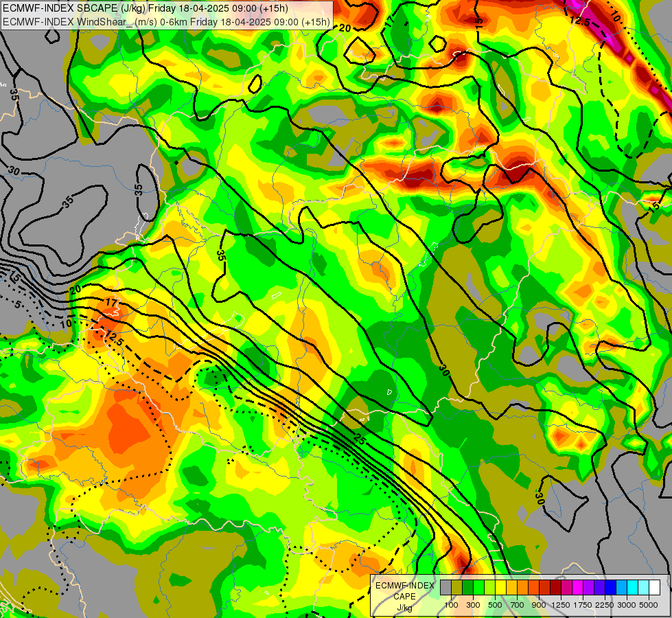Click the 1750 value in the legend

coord(583,605)
